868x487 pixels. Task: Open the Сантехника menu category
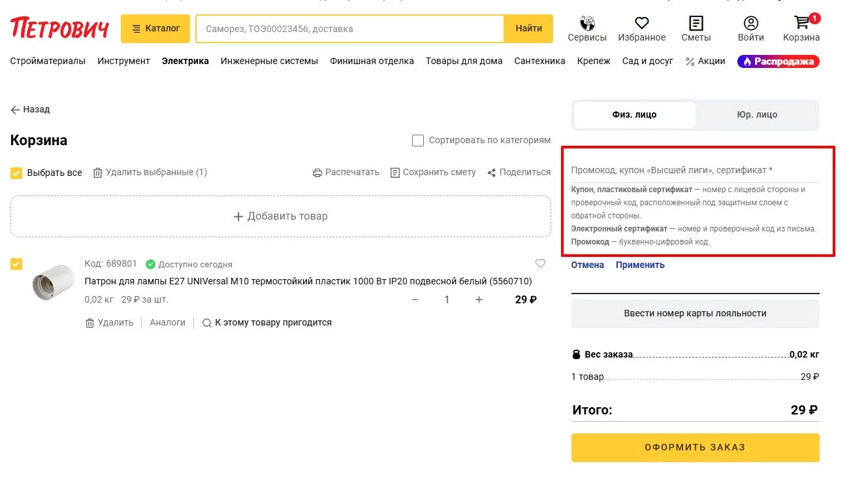pyautogui.click(x=539, y=61)
